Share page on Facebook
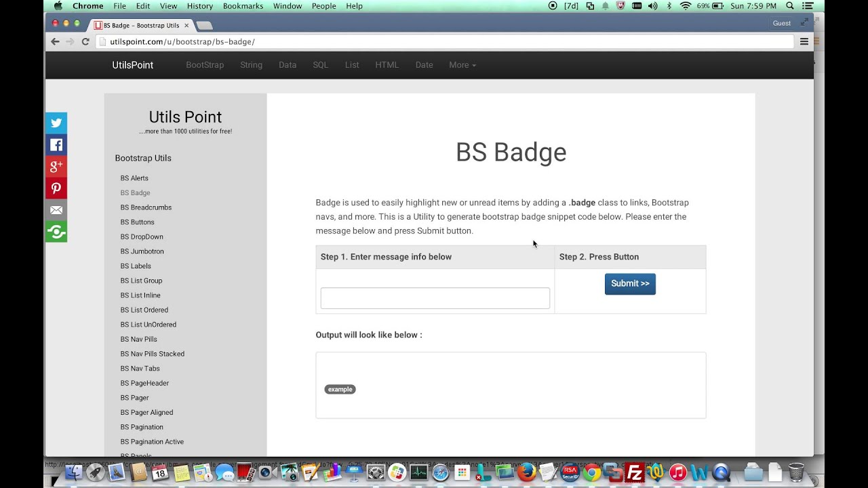 [x=56, y=145]
